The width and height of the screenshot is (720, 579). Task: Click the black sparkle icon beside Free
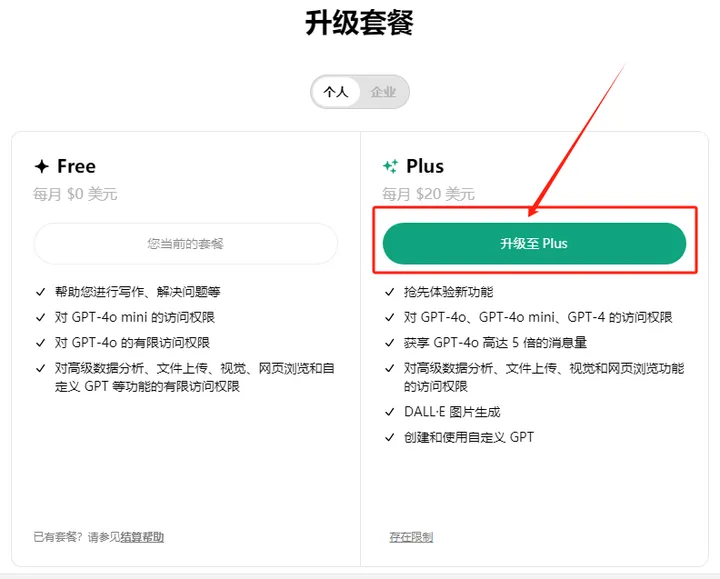41,167
